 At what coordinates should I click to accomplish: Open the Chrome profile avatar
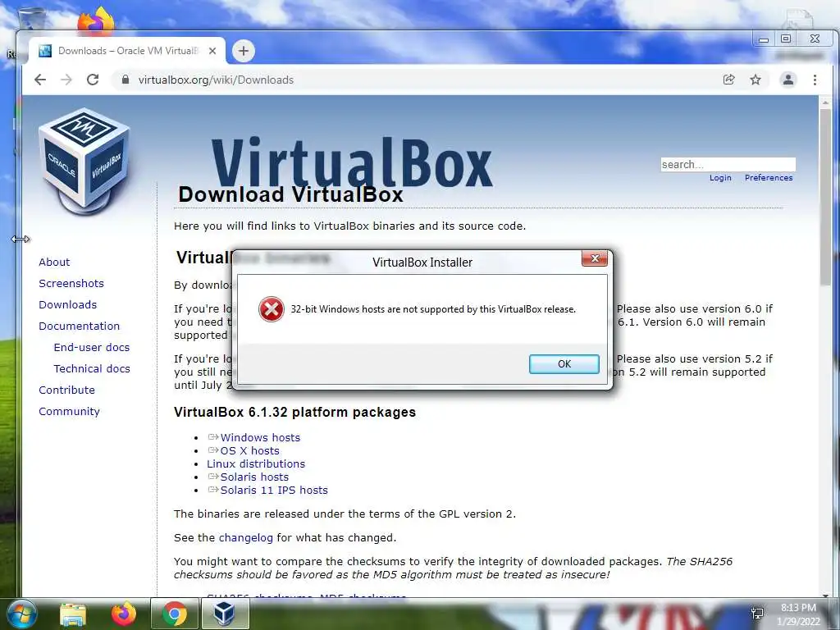point(788,80)
